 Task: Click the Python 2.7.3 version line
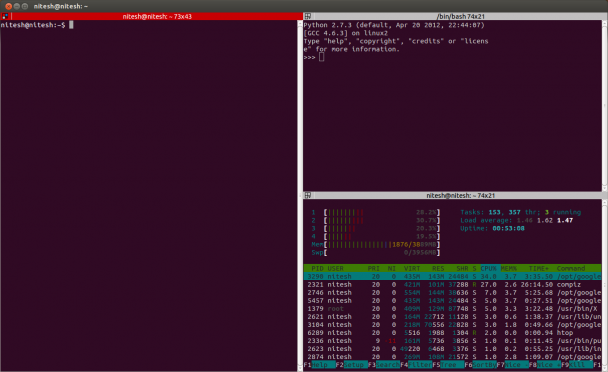[x=394, y=25]
